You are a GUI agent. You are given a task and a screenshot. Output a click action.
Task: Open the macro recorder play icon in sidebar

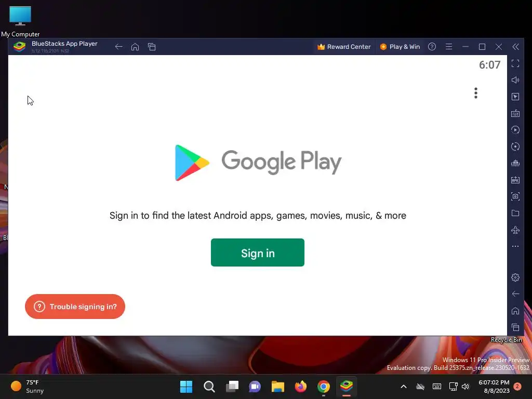click(515, 130)
